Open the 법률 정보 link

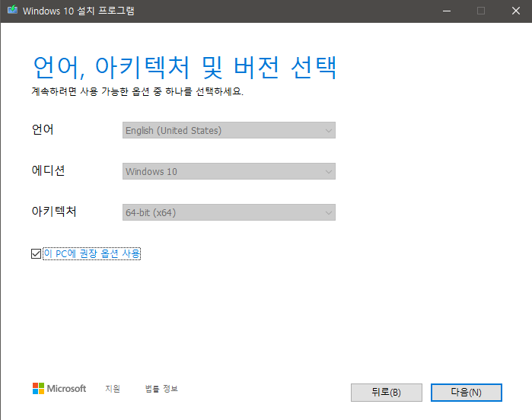[161, 389]
